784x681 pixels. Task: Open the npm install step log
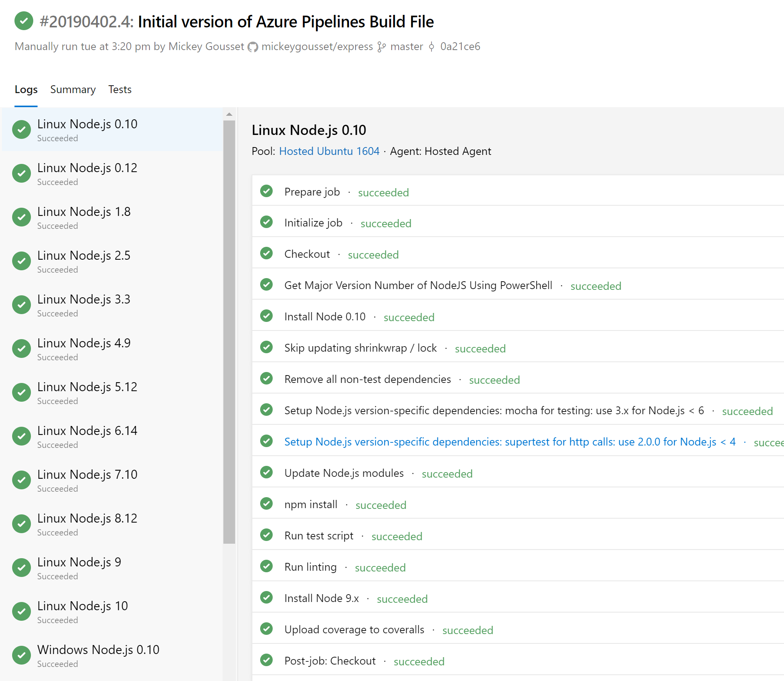(311, 505)
